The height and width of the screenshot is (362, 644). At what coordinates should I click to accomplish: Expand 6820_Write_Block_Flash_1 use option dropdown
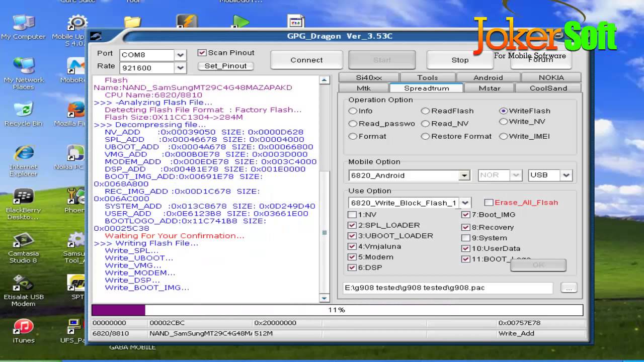click(x=465, y=203)
